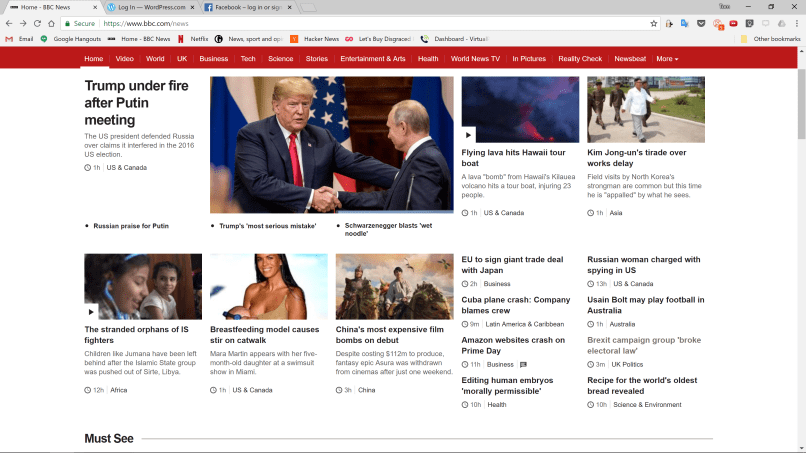Open the Hacker News bookmark
806x453 pixels.
315,39
